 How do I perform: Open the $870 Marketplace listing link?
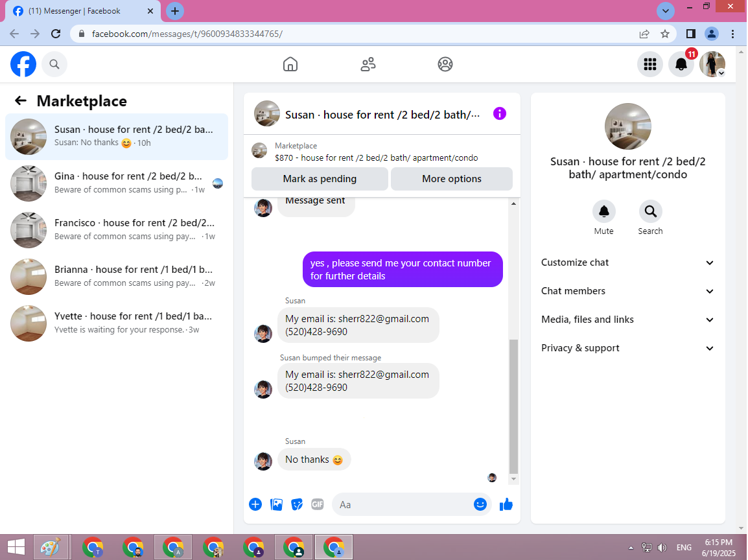click(x=377, y=158)
